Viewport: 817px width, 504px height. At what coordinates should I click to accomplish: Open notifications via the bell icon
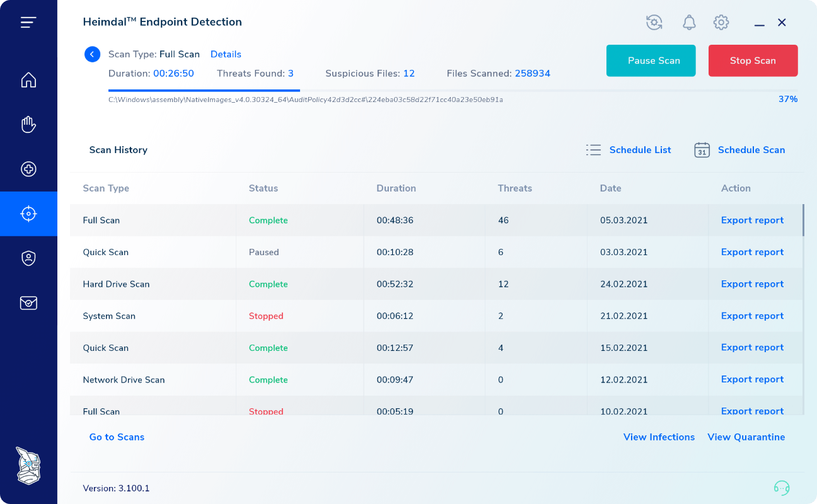point(688,22)
